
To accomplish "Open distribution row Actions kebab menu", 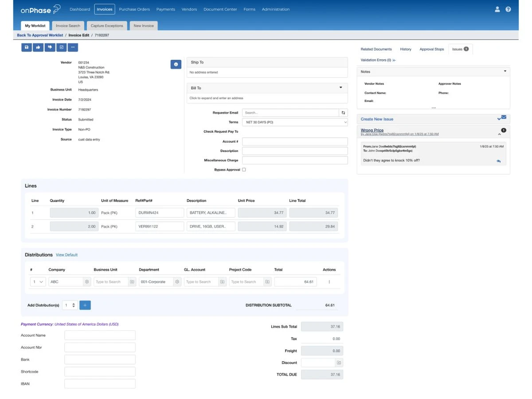I will (x=329, y=282).
